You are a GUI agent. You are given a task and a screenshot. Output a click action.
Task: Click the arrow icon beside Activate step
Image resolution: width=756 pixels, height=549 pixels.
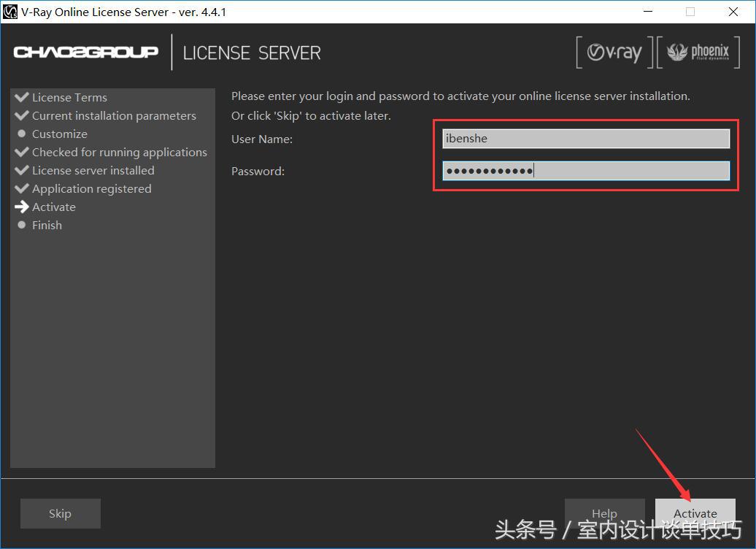[x=21, y=207]
